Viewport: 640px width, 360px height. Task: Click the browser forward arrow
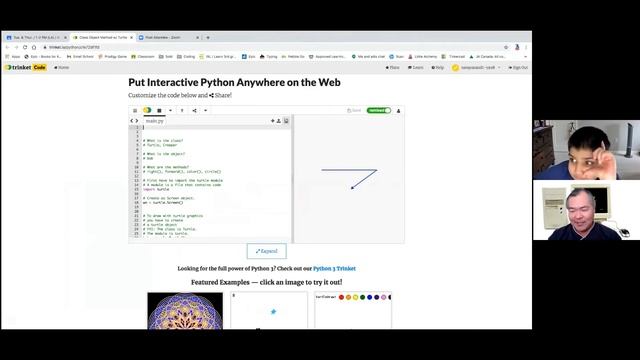16,47
